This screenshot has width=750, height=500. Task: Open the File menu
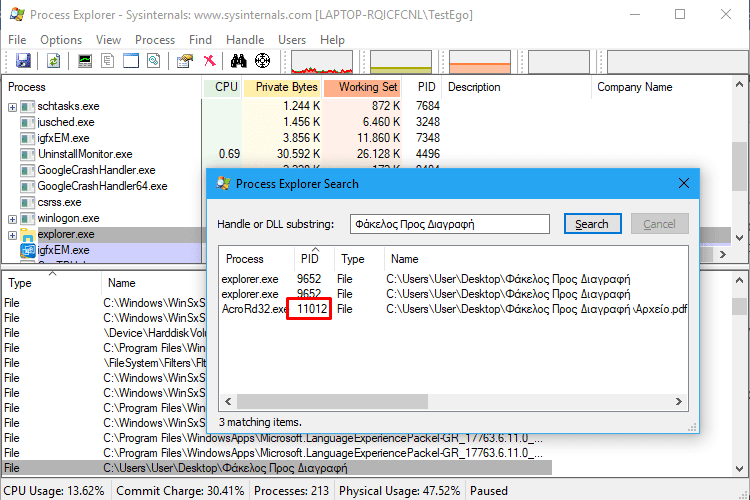point(17,40)
